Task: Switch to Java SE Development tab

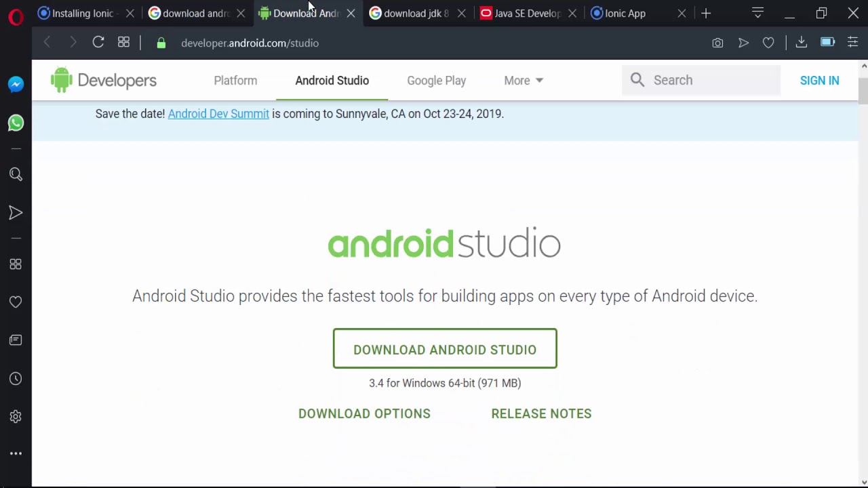Action: click(x=527, y=13)
